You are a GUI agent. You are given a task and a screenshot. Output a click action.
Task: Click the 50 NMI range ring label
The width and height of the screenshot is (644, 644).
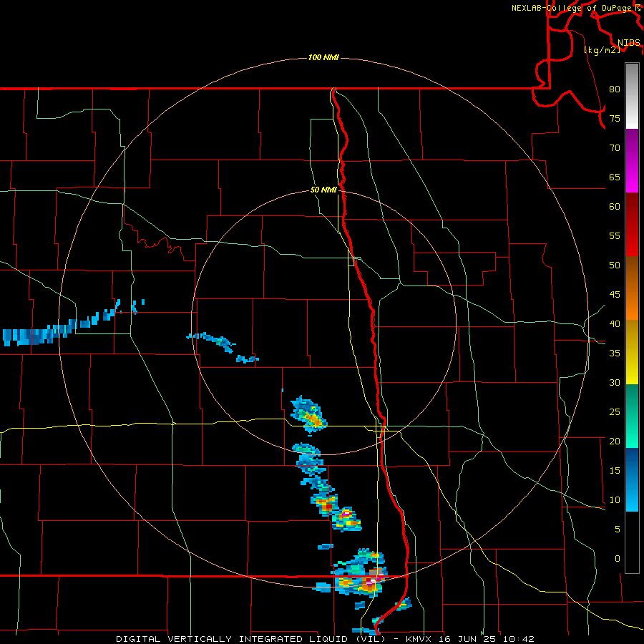click(323, 190)
